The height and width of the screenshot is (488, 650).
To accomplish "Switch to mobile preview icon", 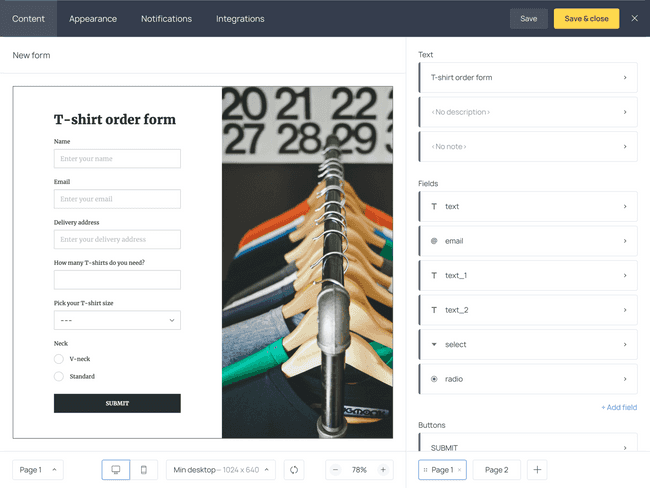I will pos(144,470).
